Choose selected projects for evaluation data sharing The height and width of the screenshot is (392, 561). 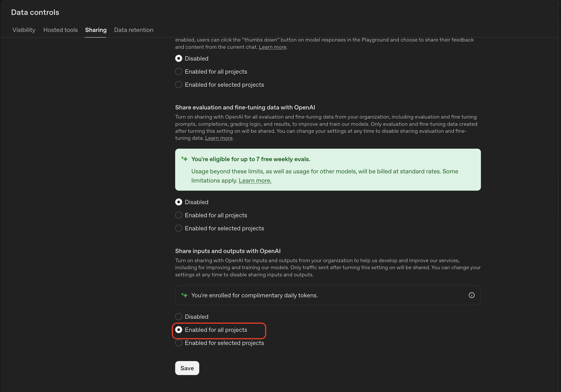179,228
